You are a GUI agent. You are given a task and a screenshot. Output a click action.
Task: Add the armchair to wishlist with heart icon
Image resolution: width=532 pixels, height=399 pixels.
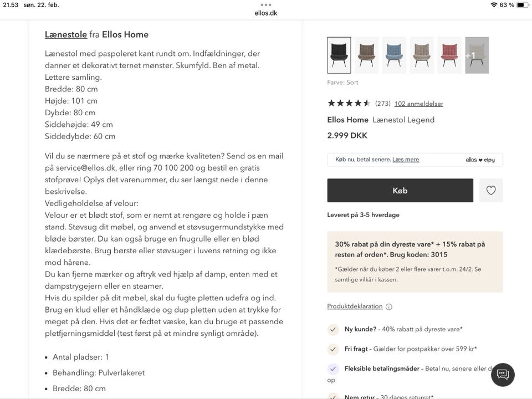[x=491, y=190]
